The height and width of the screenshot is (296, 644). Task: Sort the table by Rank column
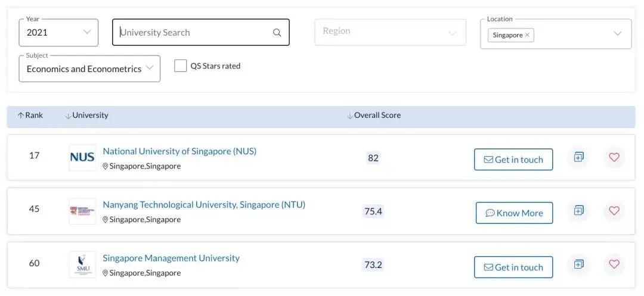click(x=30, y=116)
